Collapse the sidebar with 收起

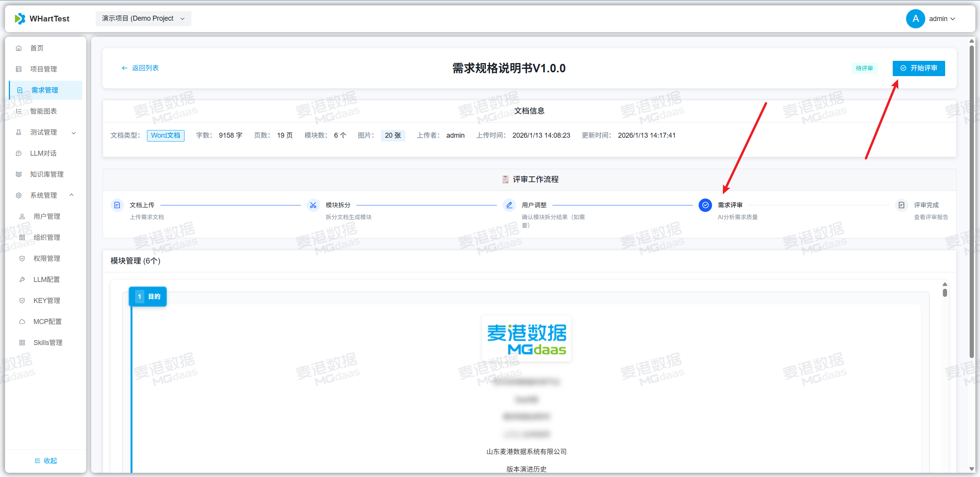point(46,461)
